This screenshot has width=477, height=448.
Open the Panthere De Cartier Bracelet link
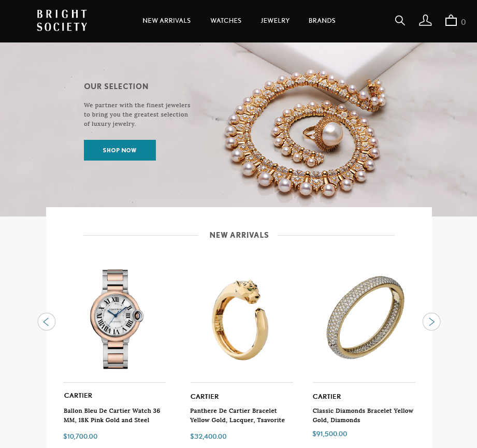pyautogui.click(x=237, y=415)
